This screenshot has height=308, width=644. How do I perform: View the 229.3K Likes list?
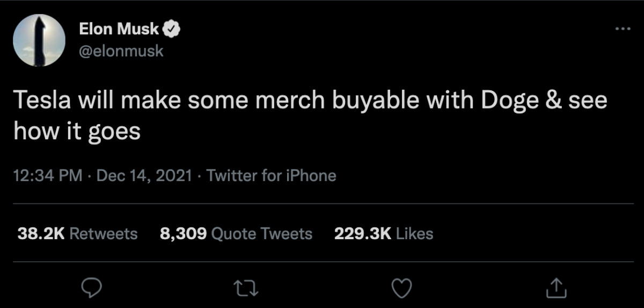click(383, 233)
